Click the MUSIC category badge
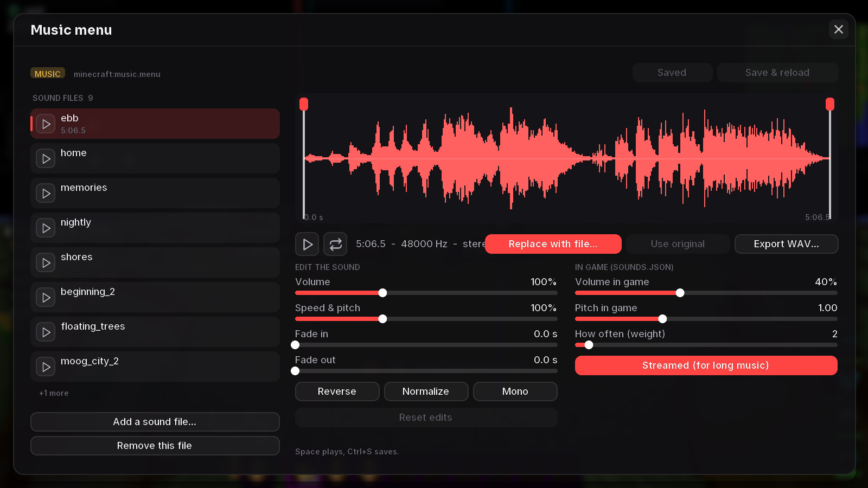Screen dimensions: 868x488 point(48,74)
